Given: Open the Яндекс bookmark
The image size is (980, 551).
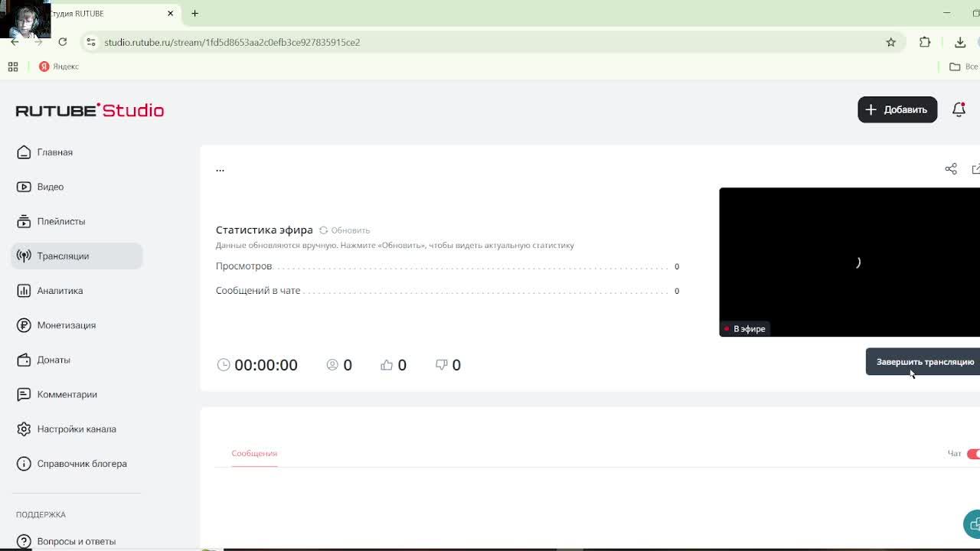Looking at the screenshot, I should coord(59,67).
